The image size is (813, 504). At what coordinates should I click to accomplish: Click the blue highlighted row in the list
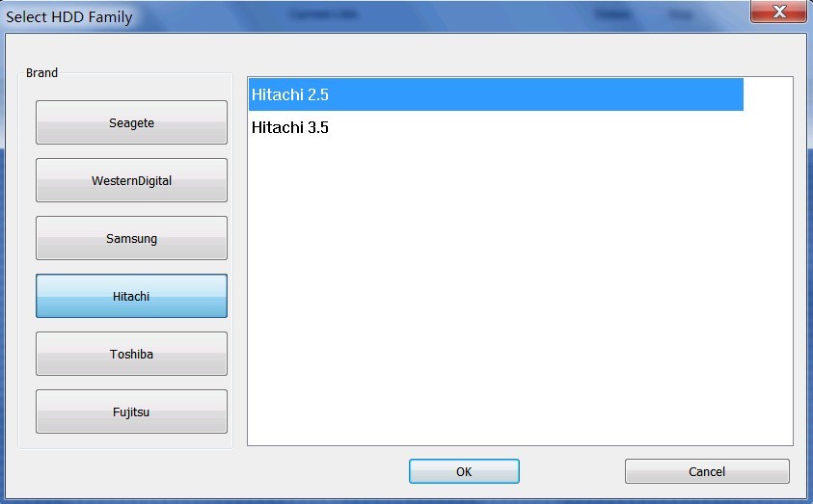[x=496, y=94]
